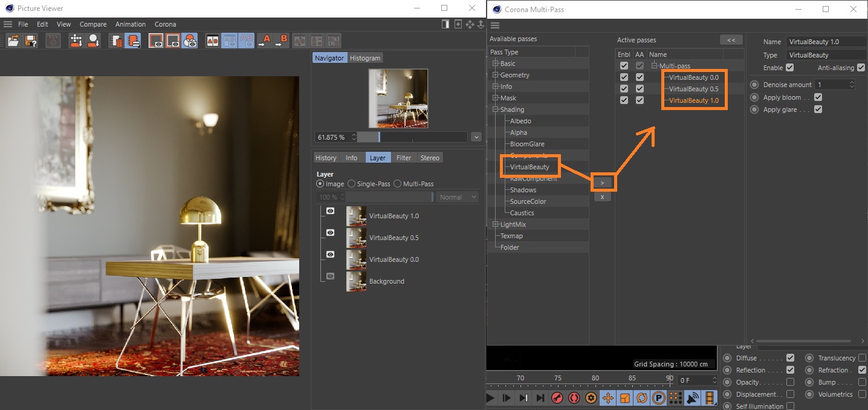The width and height of the screenshot is (868, 410).
Task: Click the Set as A compare icon
Action: 264,41
